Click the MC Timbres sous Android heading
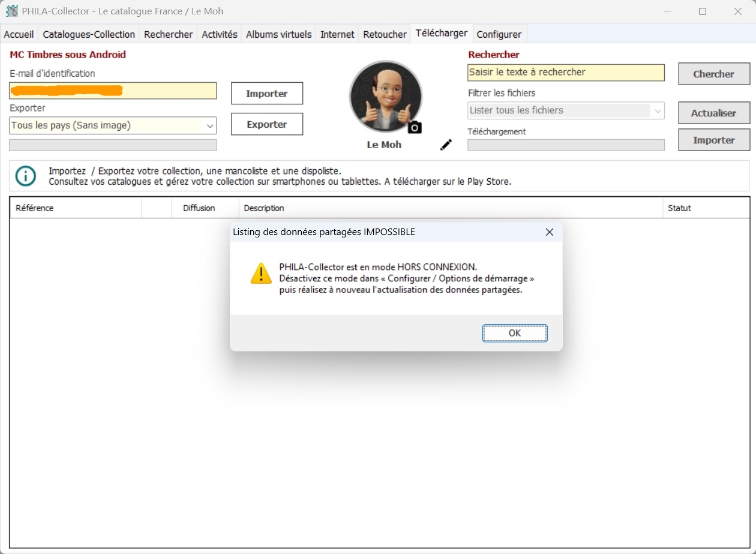The image size is (756, 554). tap(68, 55)
